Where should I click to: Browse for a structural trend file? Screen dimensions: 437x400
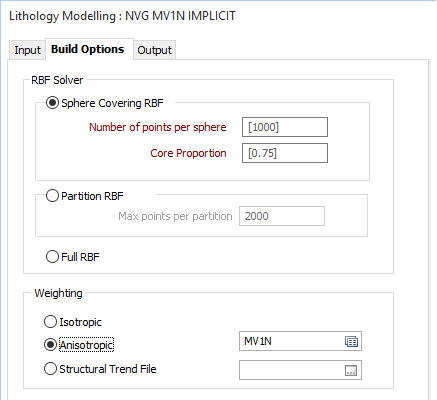click(351, 370)
